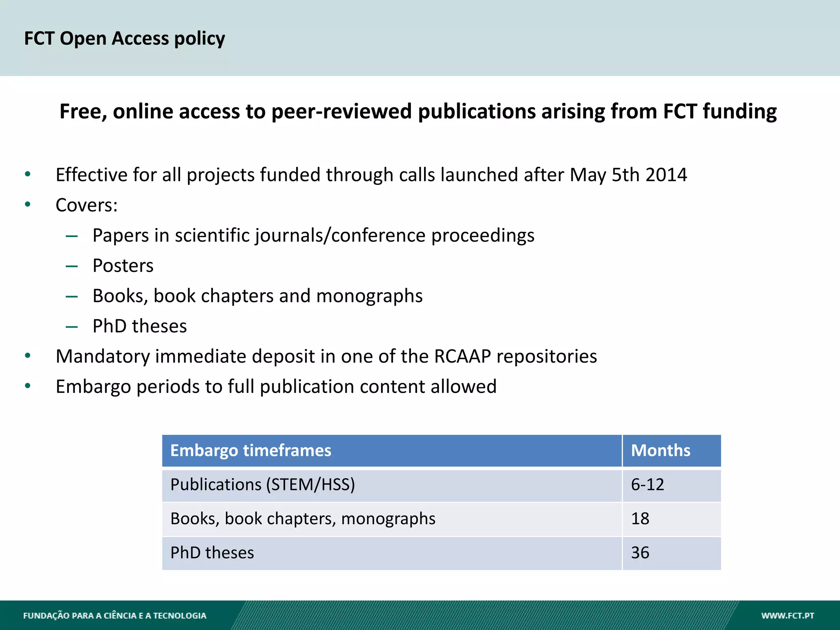Click 'Embargo periods to full publication content allowed'
The image size is (840, 630).
click(276, 387)
